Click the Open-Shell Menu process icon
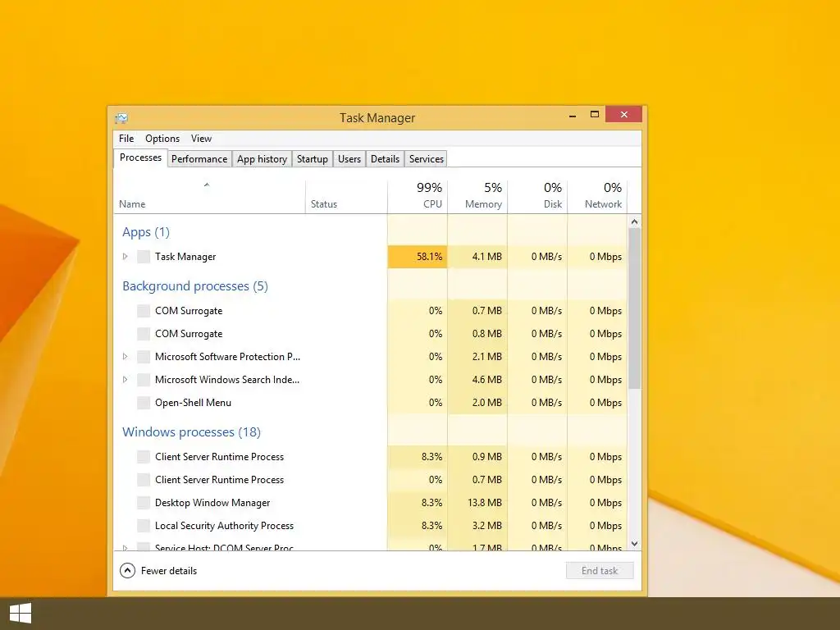 [x=144, y=403]
